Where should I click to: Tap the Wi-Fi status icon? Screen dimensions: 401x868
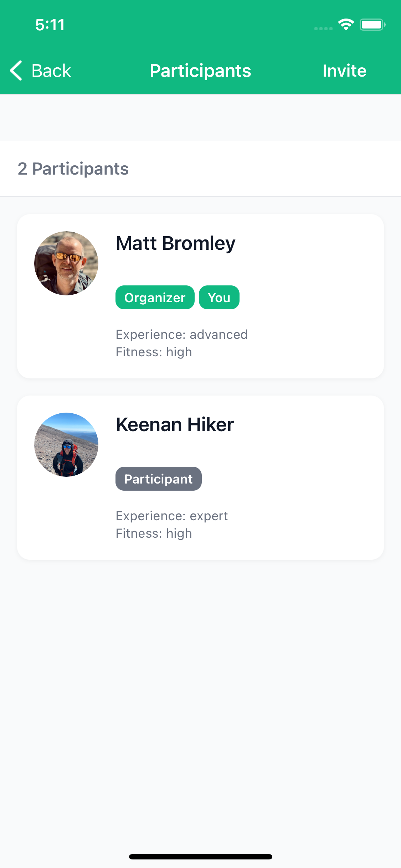[346, 25]
